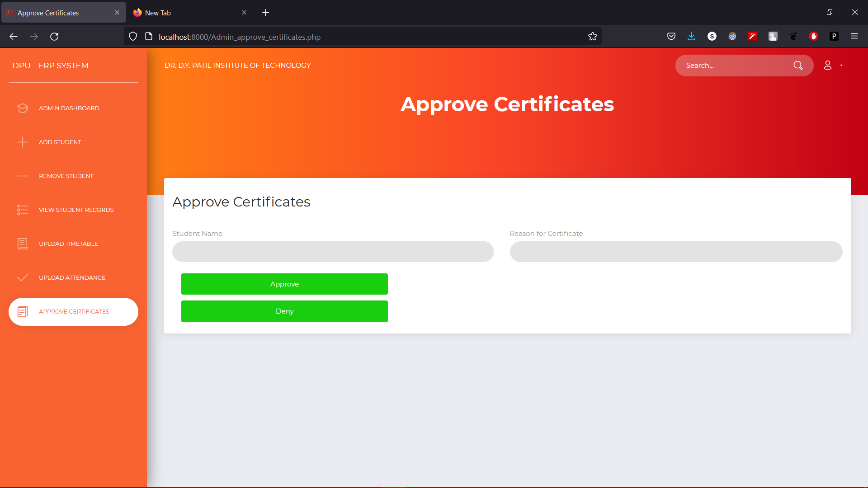868x488 pixels.
Task: Open the Firefox hamburger menu
Action: [x=855, y=36]
